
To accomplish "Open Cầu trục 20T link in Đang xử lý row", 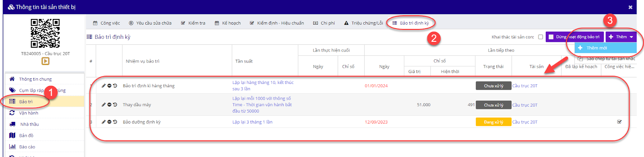I will tap(525, 122).
